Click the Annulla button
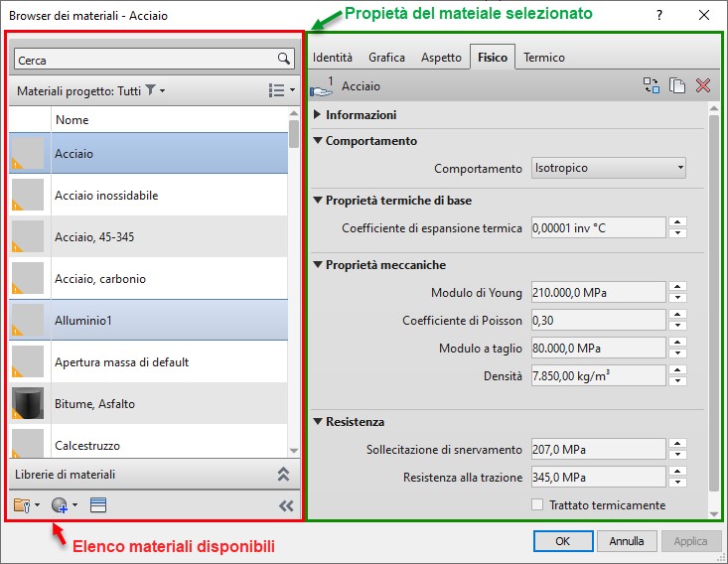728x564 pixels. 627,541
